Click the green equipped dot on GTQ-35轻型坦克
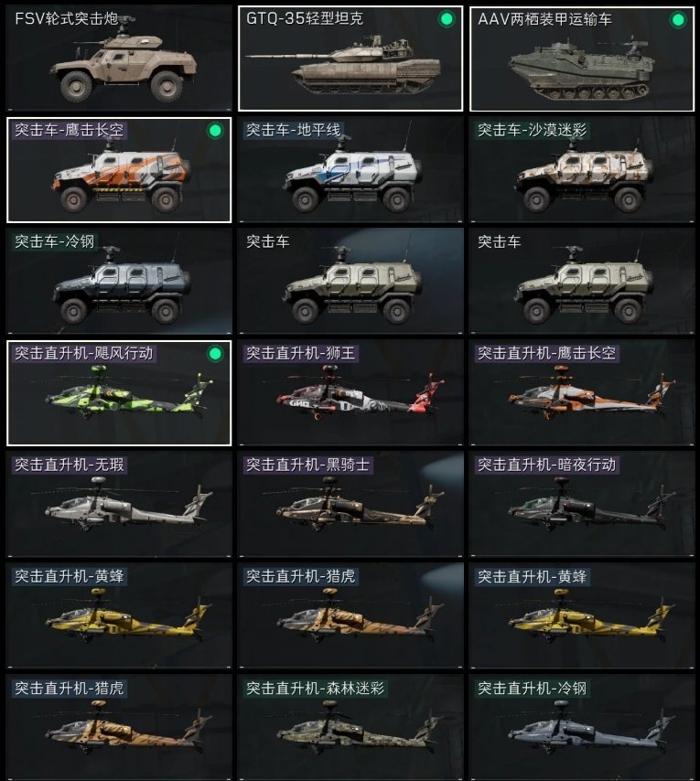Viewport: 700px width, 781px height. coord(447,19)
